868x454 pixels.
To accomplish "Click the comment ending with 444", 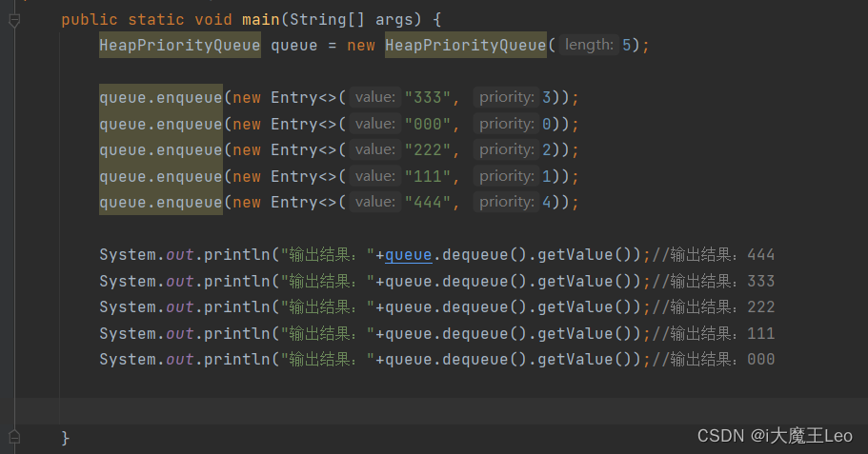I will click(x=714, y=255).
